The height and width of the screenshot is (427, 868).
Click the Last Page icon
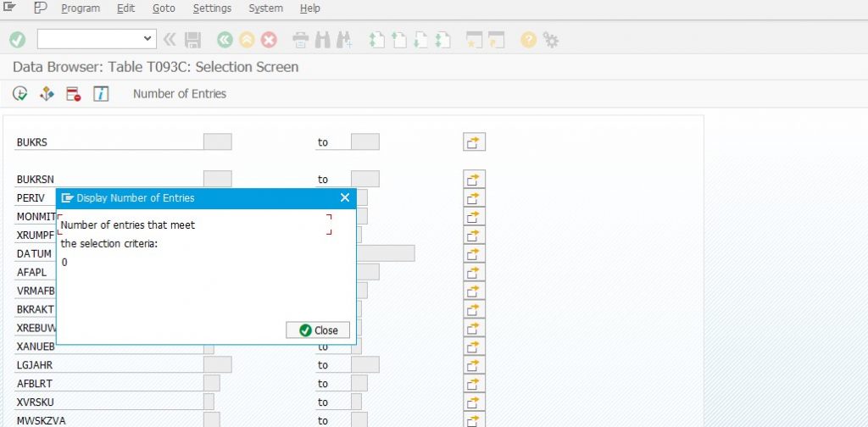442,40
